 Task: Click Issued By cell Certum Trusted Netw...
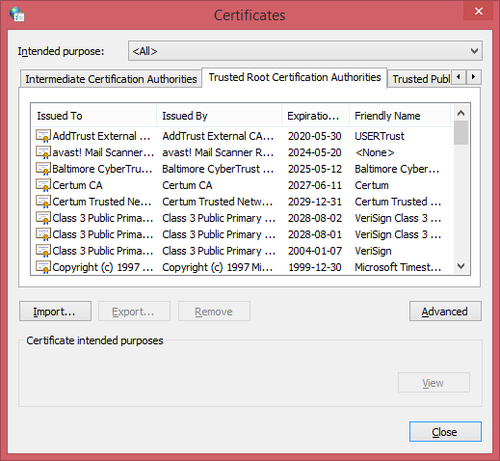(x=218, y=201)
